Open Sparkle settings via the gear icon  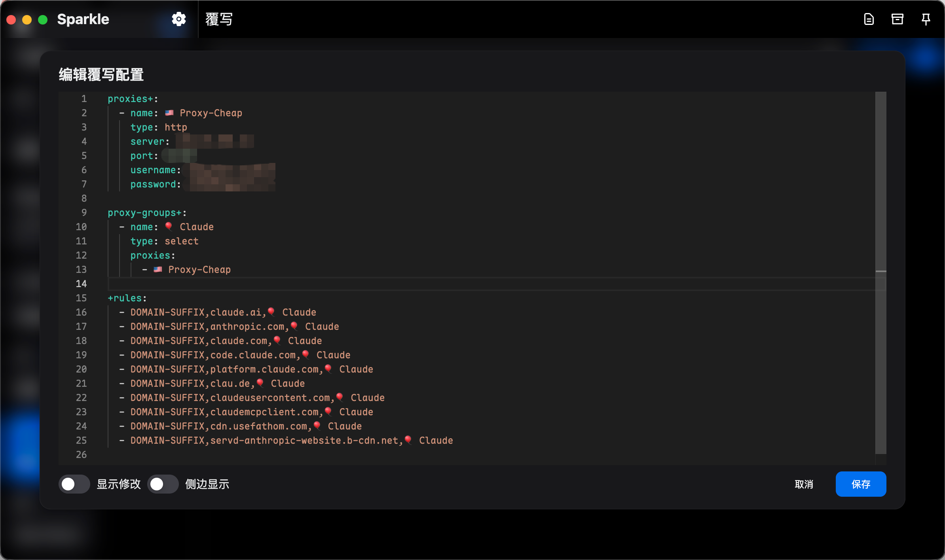coord(178,19)
